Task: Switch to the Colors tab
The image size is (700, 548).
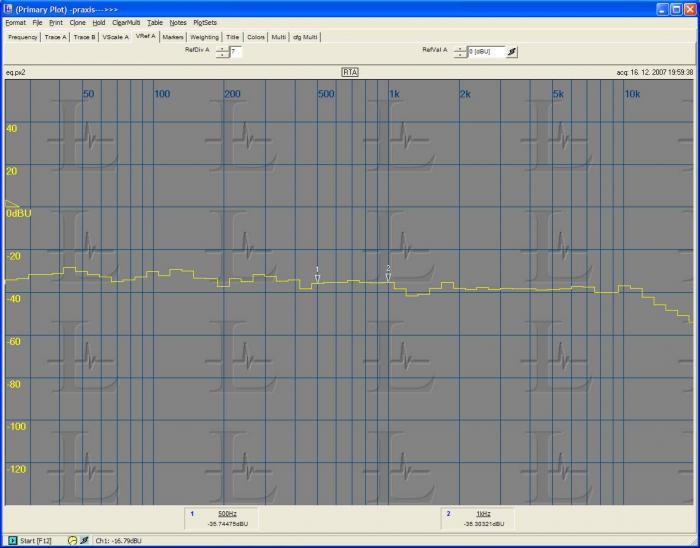Action: (x=256, y=37)
